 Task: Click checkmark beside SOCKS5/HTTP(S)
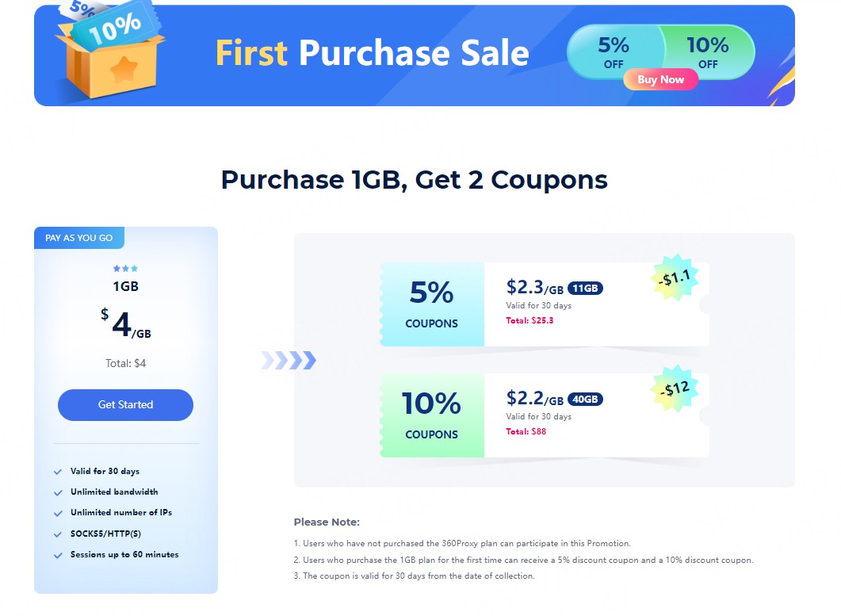[58, 535]
